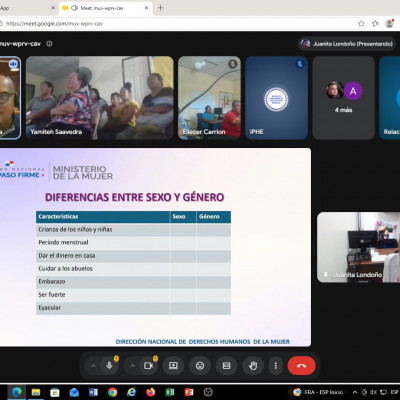
Task: Turn on captions button
Action: click(x=227, y=366)
